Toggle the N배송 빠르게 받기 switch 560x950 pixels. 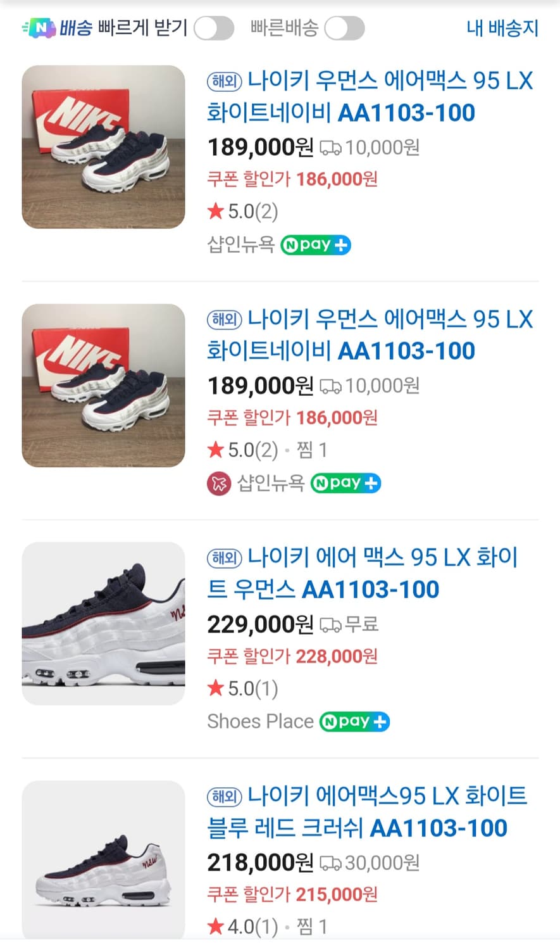(214, 28)
